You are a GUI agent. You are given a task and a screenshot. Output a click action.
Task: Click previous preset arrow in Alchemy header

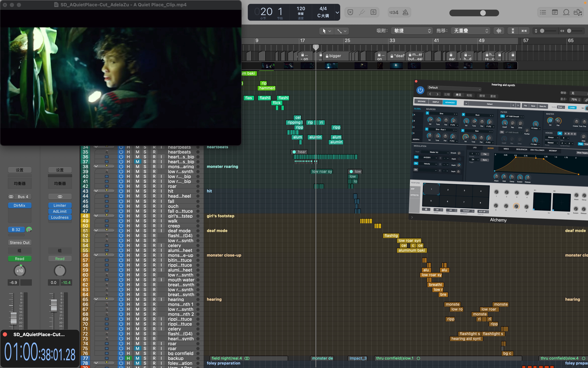click(430, 94)
